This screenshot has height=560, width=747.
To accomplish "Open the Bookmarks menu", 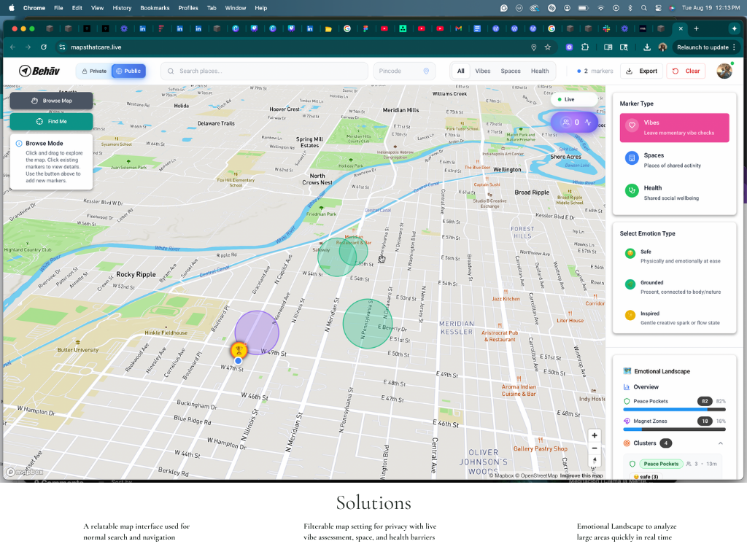I will click(155, 7).
